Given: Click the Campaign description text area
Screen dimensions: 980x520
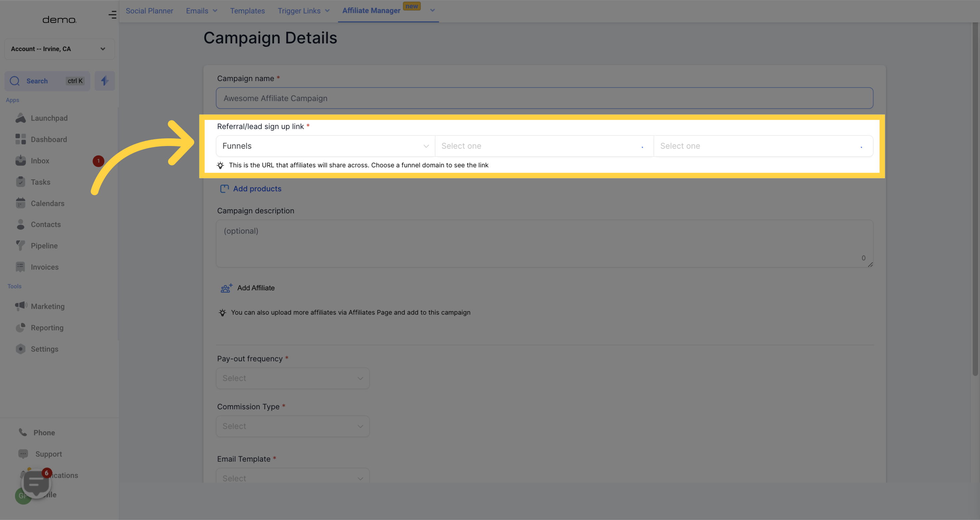Looking at the screenshot, I should (x=544, y=243).
